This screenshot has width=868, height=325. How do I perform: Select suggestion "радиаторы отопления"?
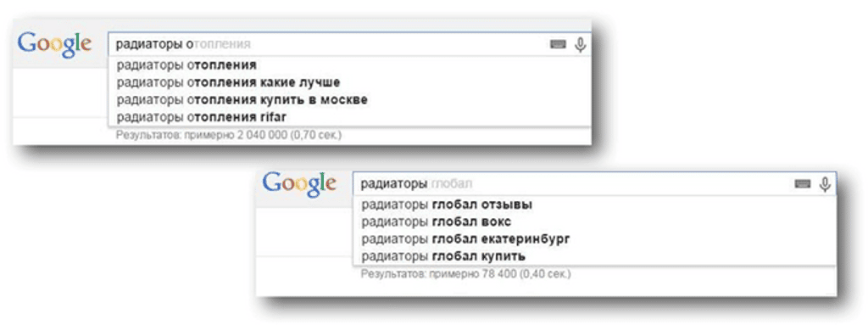[350, 65]
